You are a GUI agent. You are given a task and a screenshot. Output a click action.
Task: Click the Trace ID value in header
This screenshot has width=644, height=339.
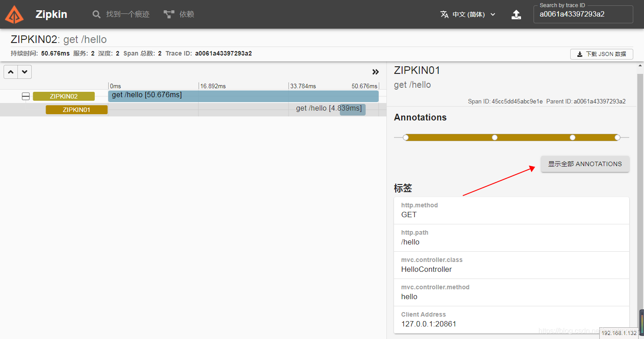click(223, 53)
